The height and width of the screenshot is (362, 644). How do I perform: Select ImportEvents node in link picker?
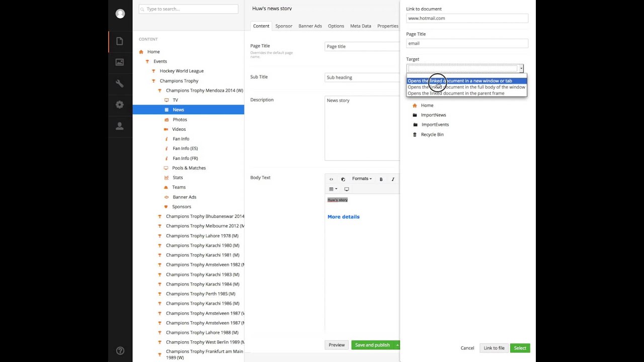(x=435, y=125)
